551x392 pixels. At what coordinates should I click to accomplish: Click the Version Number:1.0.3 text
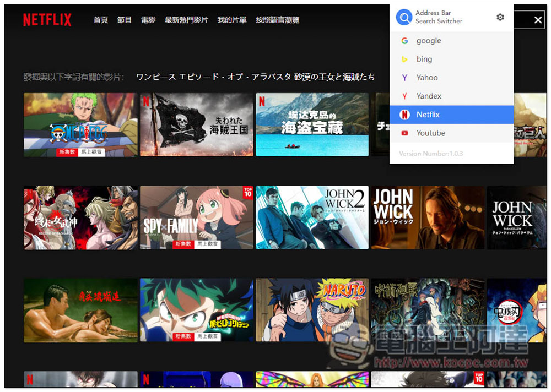pos(431,154)
